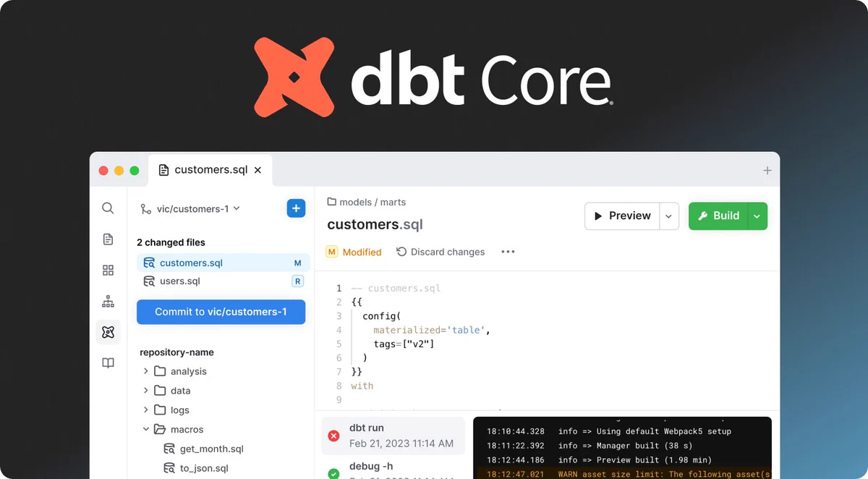Open the Build options dropdown arrow
Image resolution: width=868 pixels, height=479 pixels.
click(x=757, y=216)
